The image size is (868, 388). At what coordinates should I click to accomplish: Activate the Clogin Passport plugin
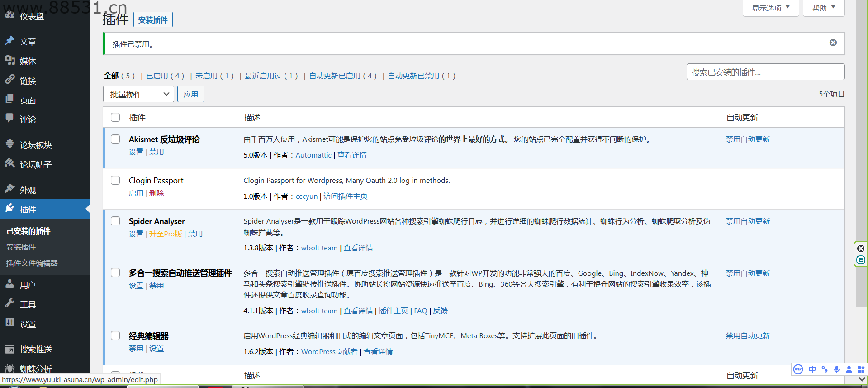(x=136, y=193)
